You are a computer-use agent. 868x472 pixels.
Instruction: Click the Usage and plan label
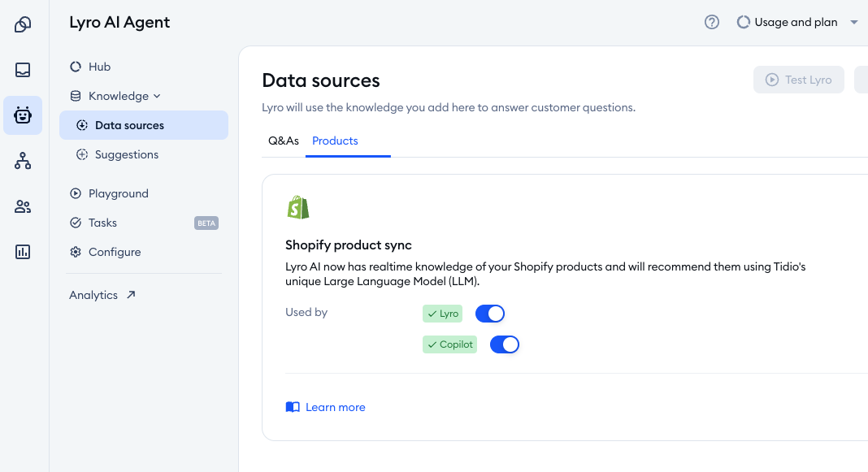tap(796, 22)
